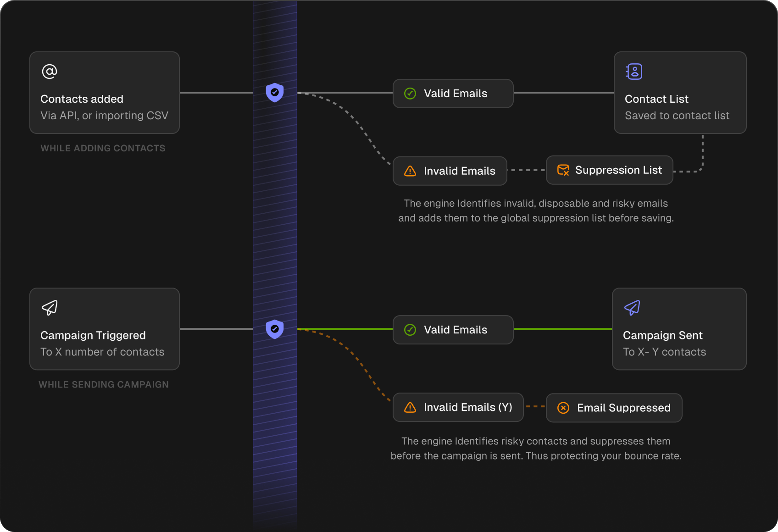Select the orange X icon in Email Suppressed
Image resolution: width=778 pixels, height=532 pixels.
(x=563, y=408)
